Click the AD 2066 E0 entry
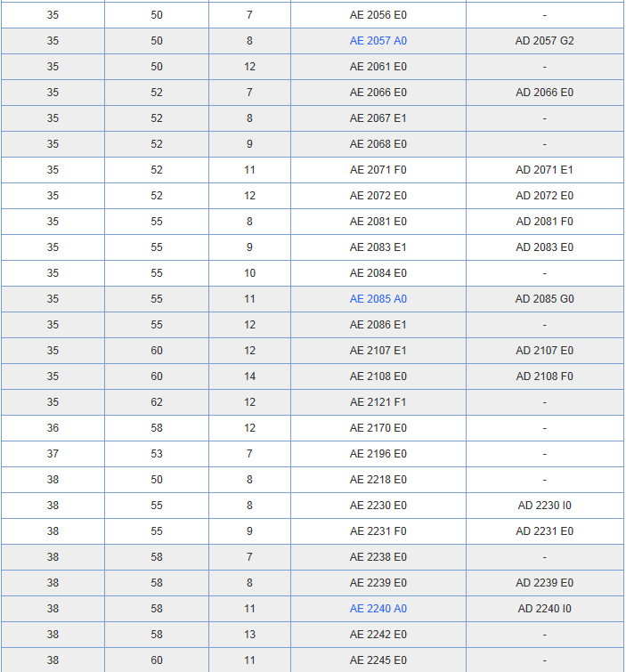 pyautogui.click(x=544, y=93)
